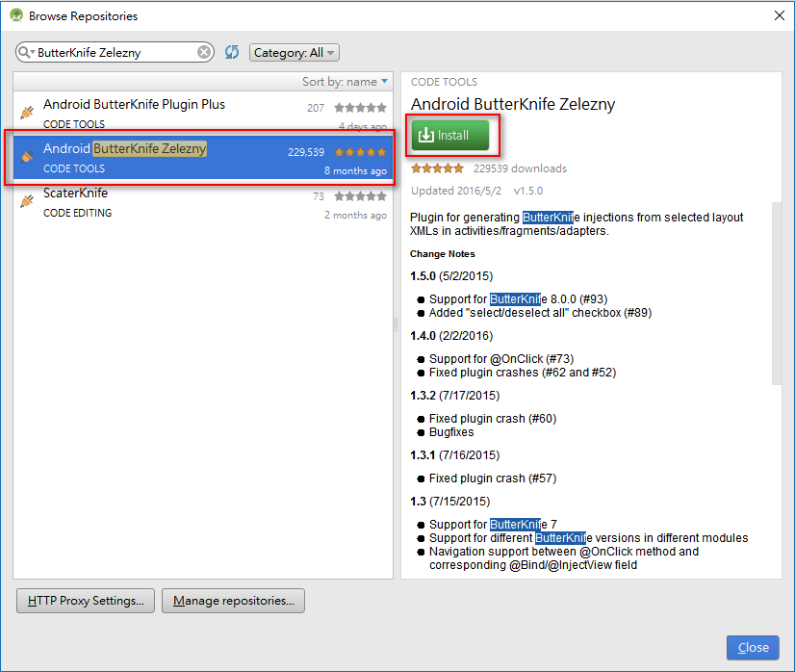Click the '1.5.0 (5/2/2015)' version heading
Image resolution: width=795 pixels, height=672 pixels.
pyautogui.click(x=451, y=276)
